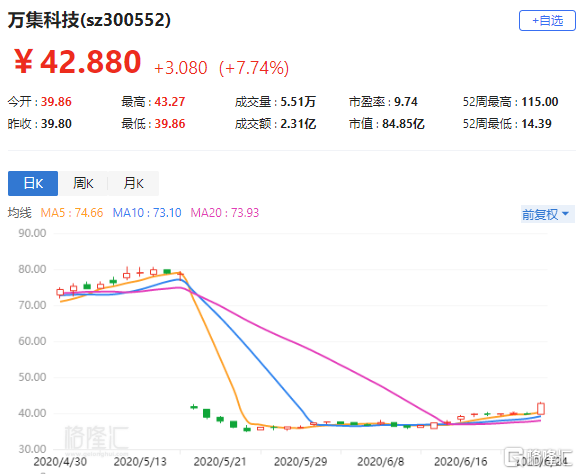Viewport: 579px width, 474px height.
Task: Click the 50.00 price axis label
Action: [32, 377]
